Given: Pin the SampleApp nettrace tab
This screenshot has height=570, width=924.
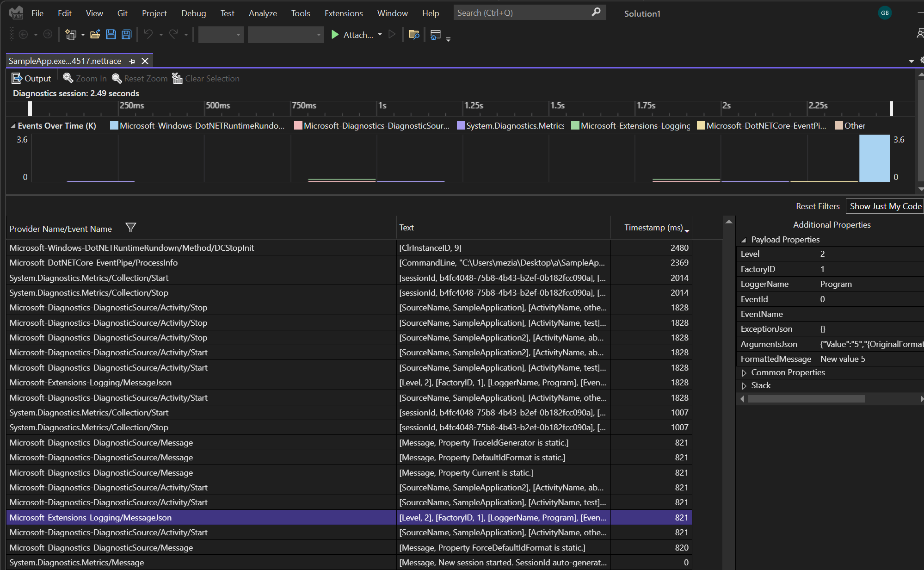Looking at the screenshot, I should coord(132,61).
